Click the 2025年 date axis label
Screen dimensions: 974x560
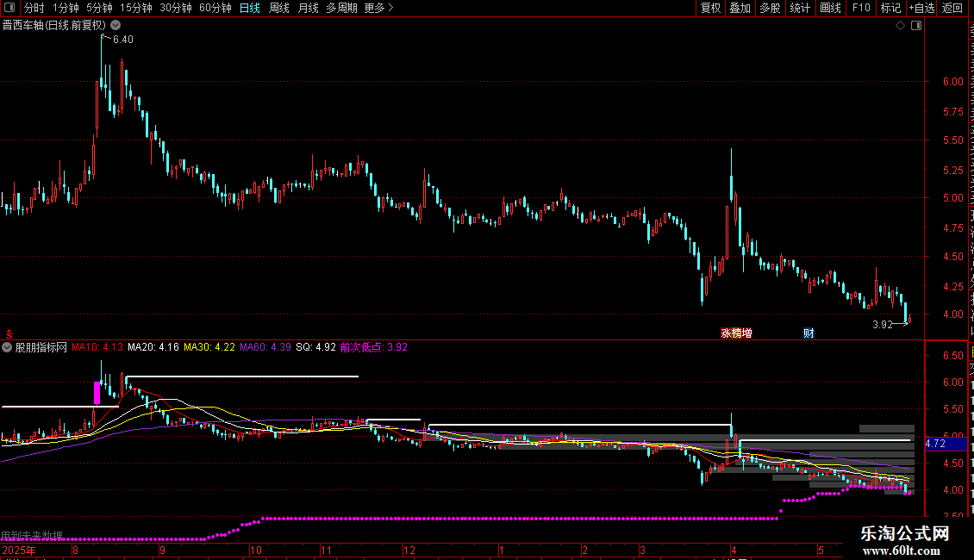click(x=19, y=550)
